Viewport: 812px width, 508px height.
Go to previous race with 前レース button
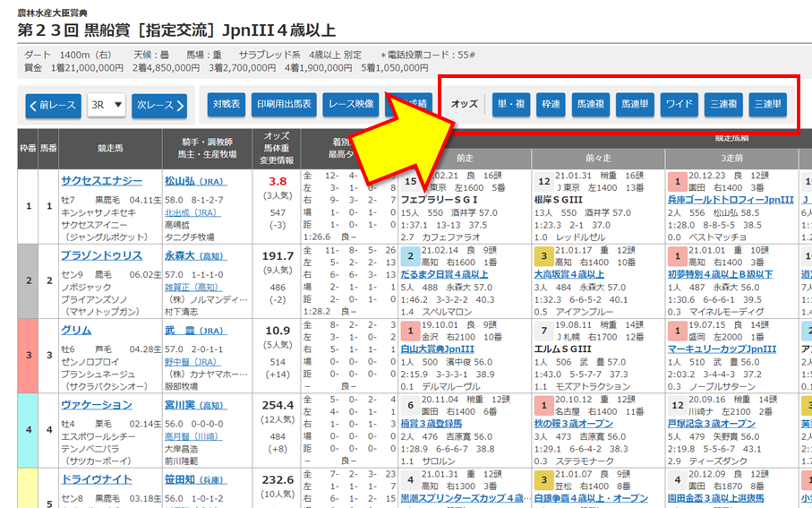(52, 105)
